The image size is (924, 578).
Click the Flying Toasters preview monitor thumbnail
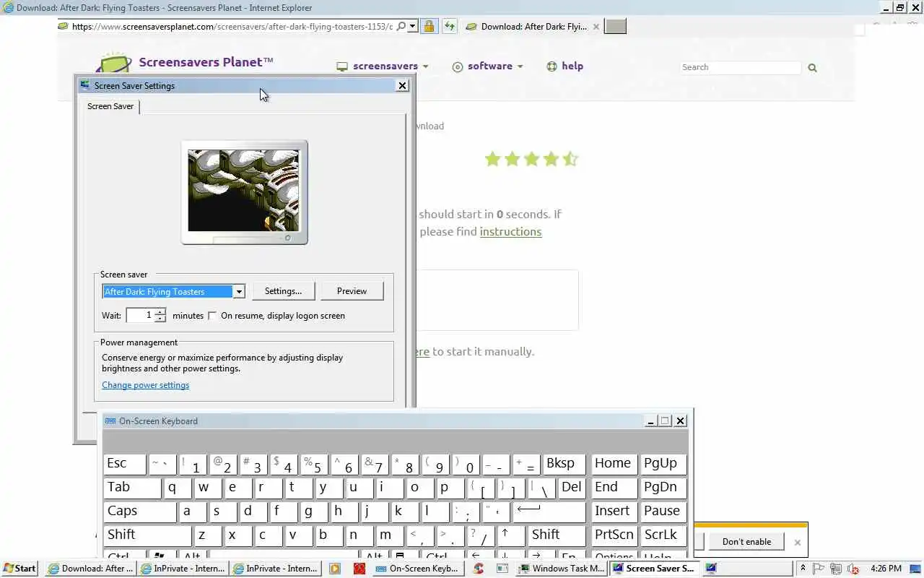[244, 191]
